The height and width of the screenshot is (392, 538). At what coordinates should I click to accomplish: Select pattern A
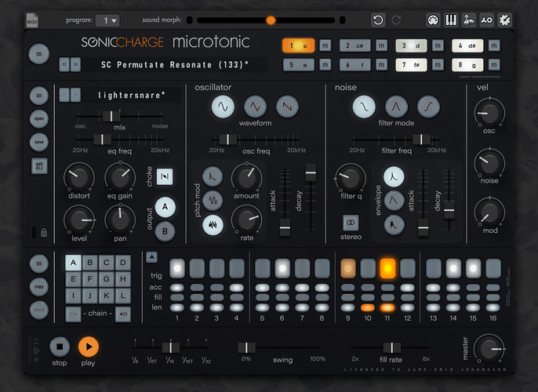(73, 263)
